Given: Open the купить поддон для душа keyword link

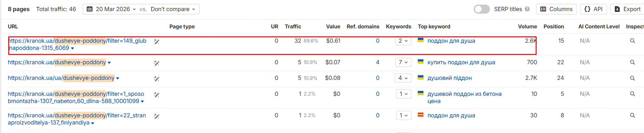Looking at the screenshot, I should [461, 62].
